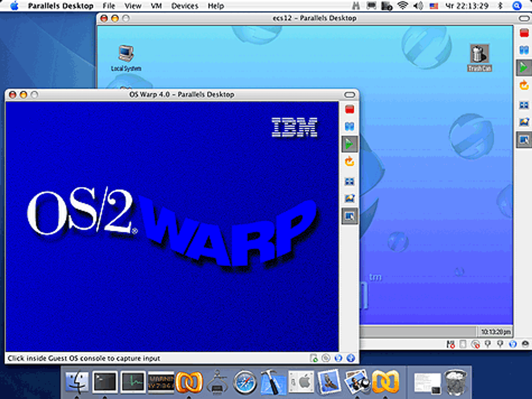Open the Devices menu
Screen dimensions: 532x399
pyautogui.click(x=185, y=6)
